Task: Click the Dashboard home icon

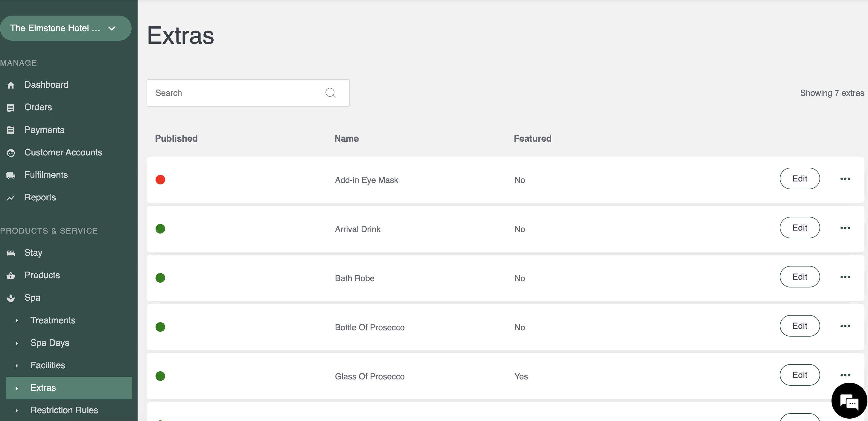Action: click(11, 85)
